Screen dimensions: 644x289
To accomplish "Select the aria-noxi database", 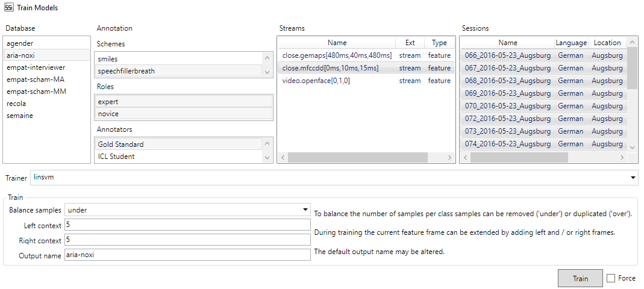I will [22, 55].
